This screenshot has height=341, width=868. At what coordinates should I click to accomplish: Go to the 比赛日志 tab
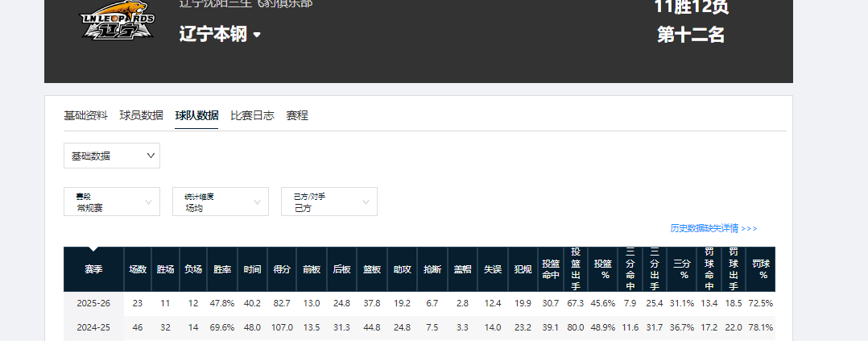(x=252, y=115)
